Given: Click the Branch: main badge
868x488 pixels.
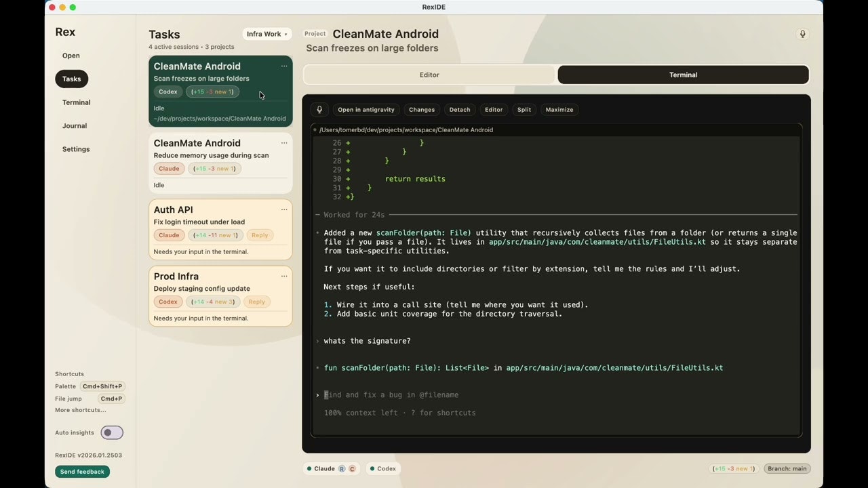Looking at the screenshot, I should [787, 468].
